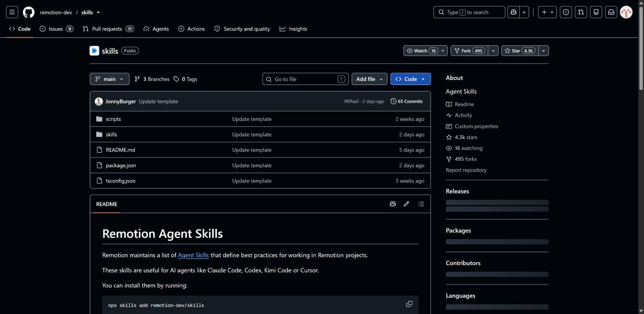Click the Copilot icon in README header
This screenshot has width=644, height=314.
393,204
